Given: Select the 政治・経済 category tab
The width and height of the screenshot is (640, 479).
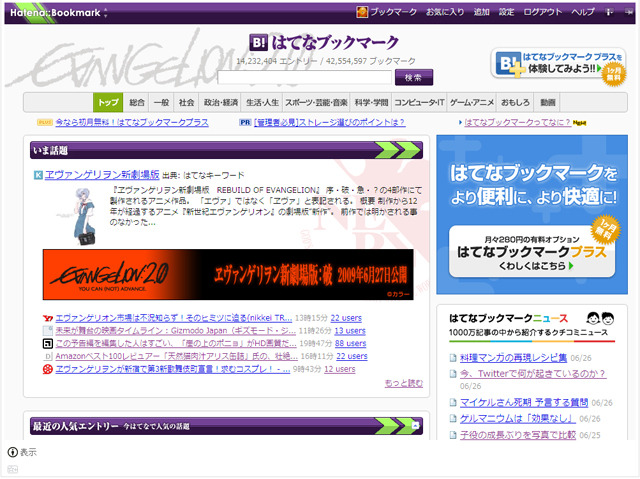Looking at the screenshot, I should click(220, 102).
